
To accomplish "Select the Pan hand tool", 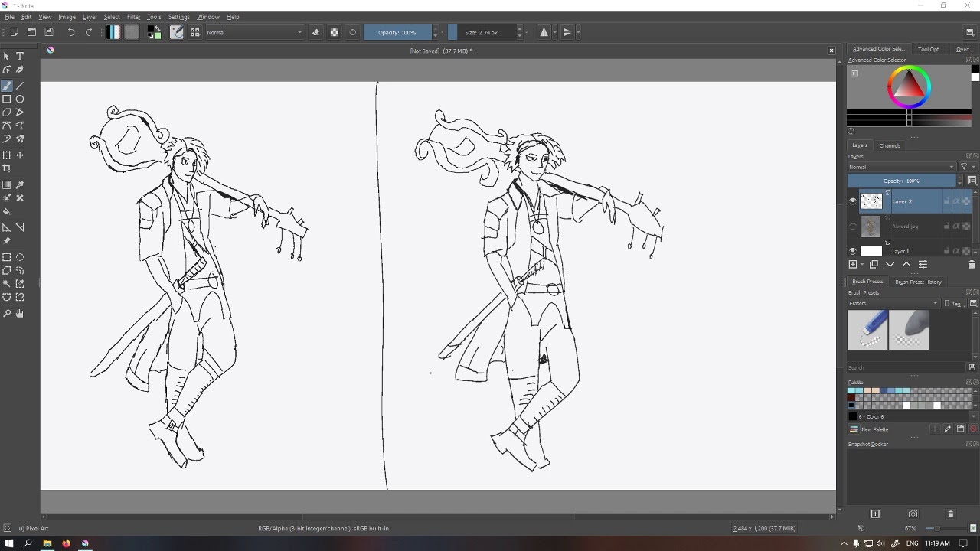I will coord(20,313).
